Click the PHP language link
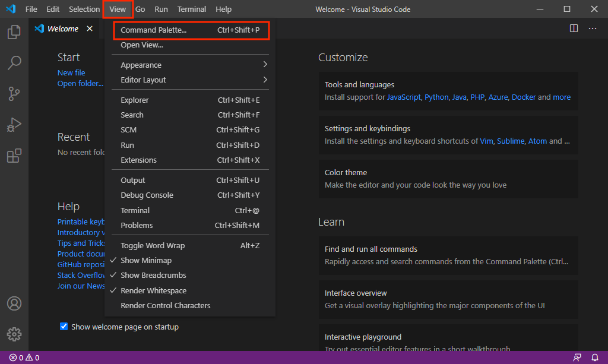This screenshot has height=364, width=608. click(x=477, y=97)
